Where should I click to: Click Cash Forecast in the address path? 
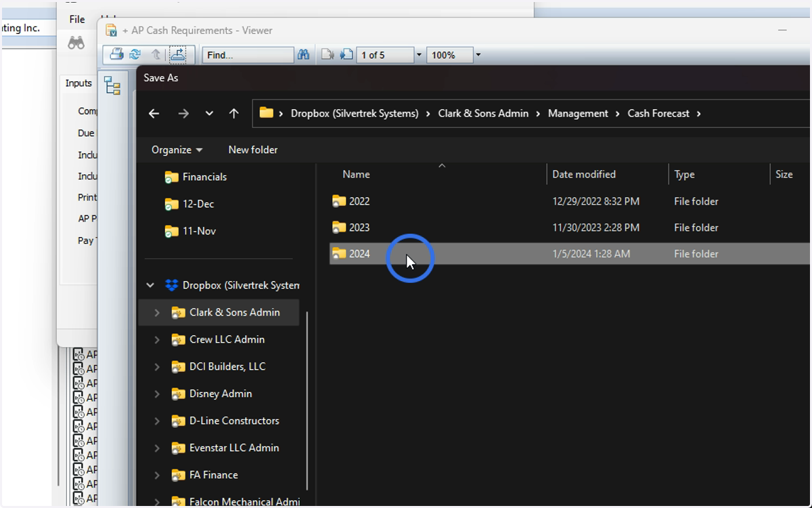click(x=658, y=113)
